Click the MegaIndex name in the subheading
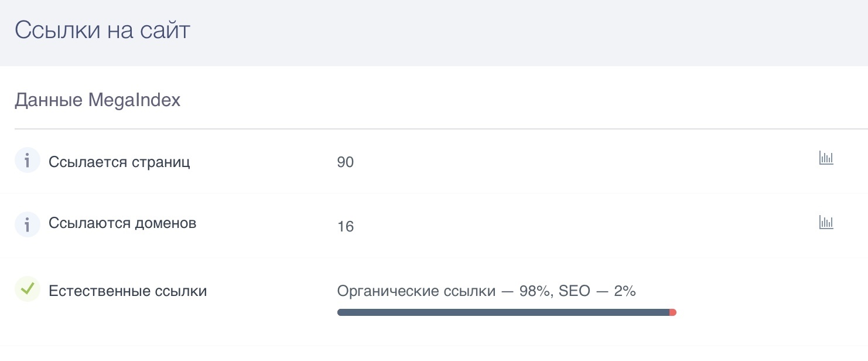This screenshot has height=361, width=868. click(134, 100)
